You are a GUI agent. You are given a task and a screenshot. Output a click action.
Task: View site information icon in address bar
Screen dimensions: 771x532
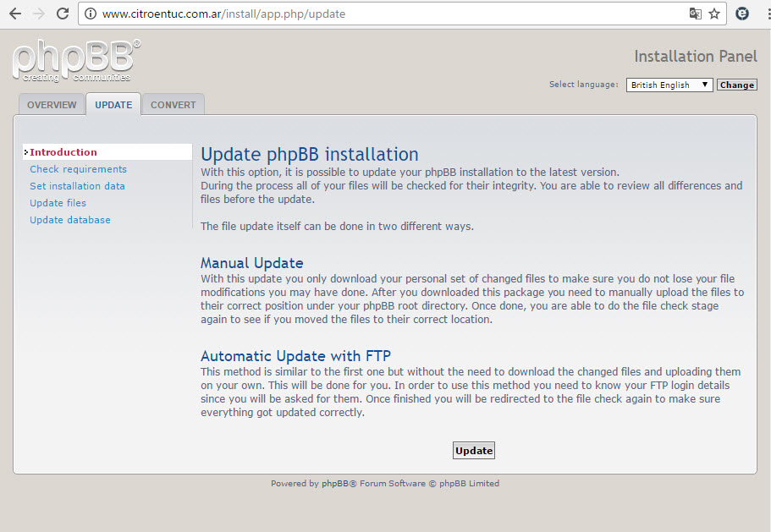click(90, 14)
